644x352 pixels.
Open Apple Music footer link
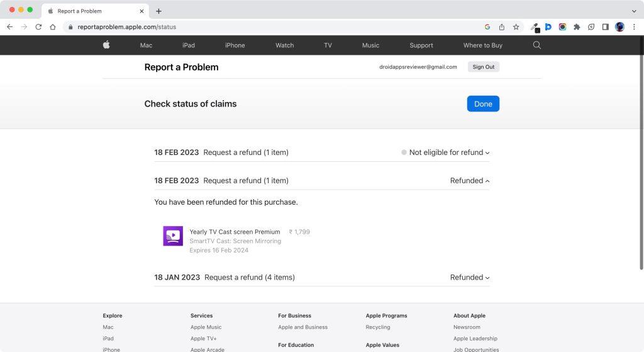(206, 327)
